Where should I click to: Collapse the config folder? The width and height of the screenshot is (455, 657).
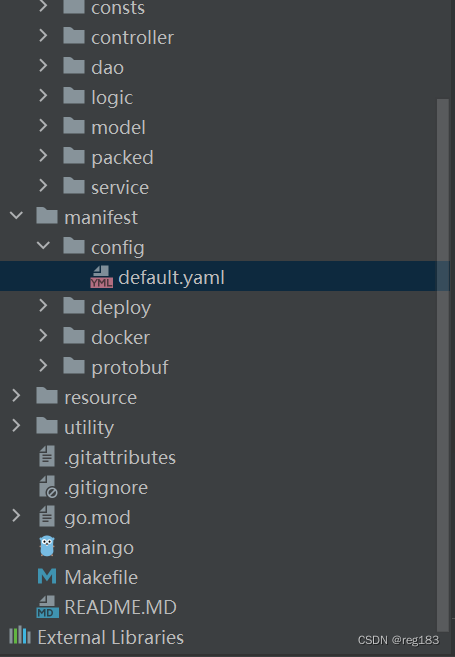(43, 246)
